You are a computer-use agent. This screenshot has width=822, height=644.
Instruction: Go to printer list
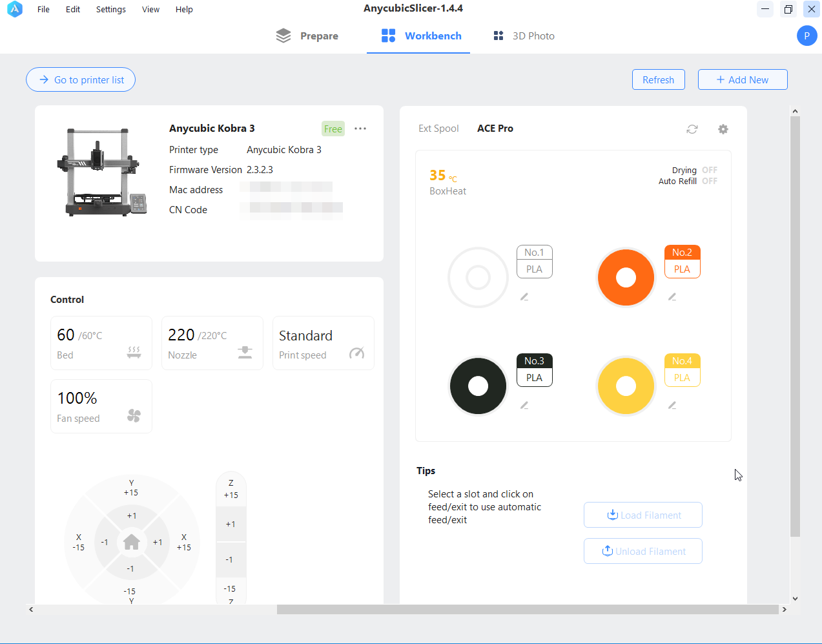tap(81, 79)
